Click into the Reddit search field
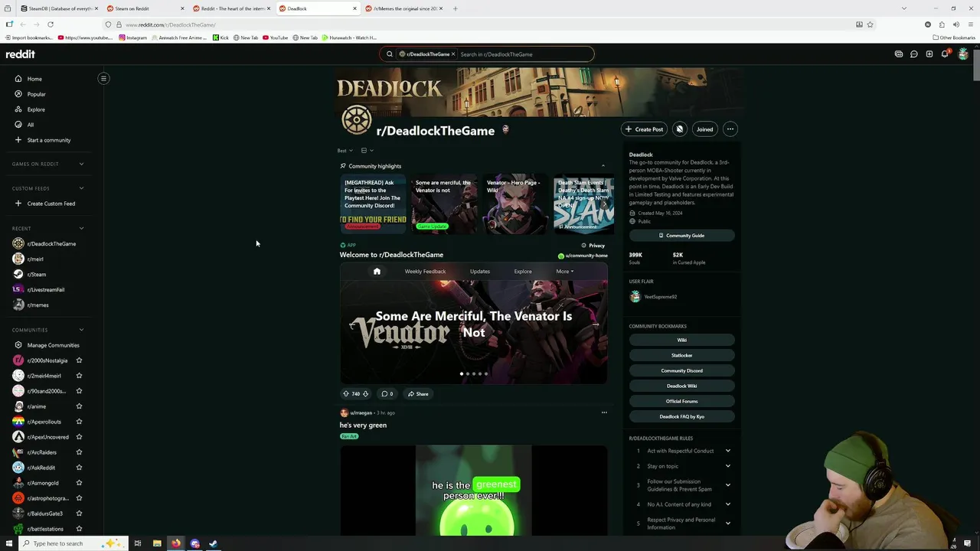The height and width of the screenshot is (551, 980). tap(524, 54)
